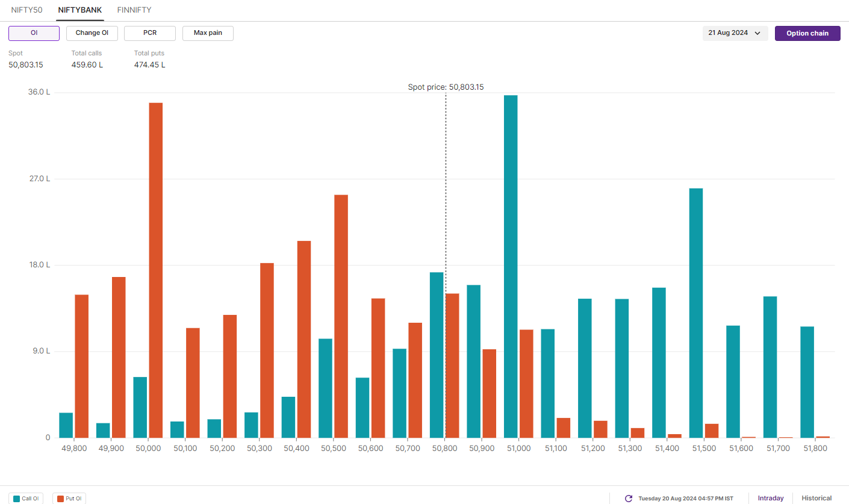Toggle Call OI legend series
This screenshot has width=849, height=504.
26,499
